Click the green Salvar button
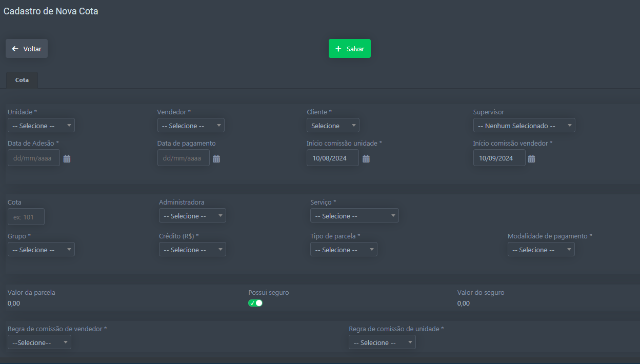The height and width of the screenshot is (364, 640). tap(349, 49)
